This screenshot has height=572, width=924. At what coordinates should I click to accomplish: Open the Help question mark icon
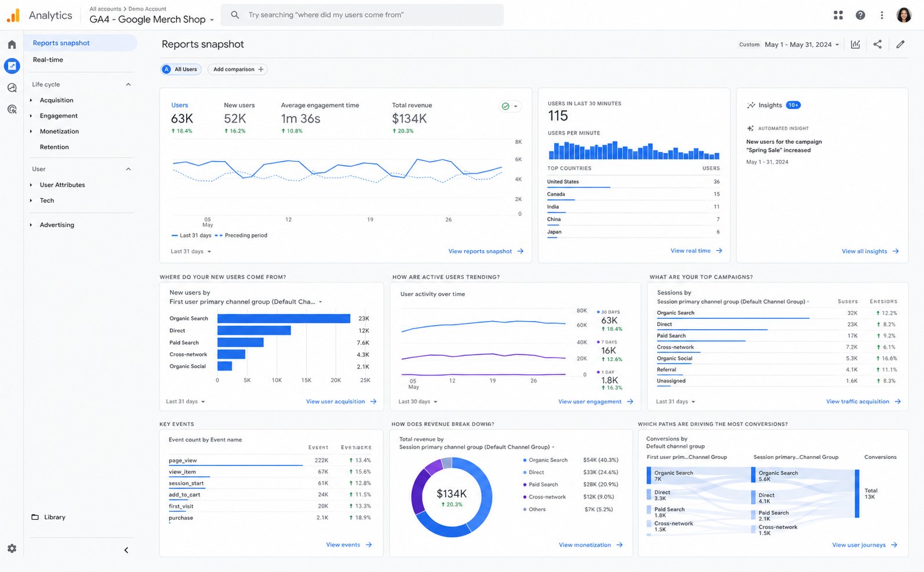click(860, 15)
